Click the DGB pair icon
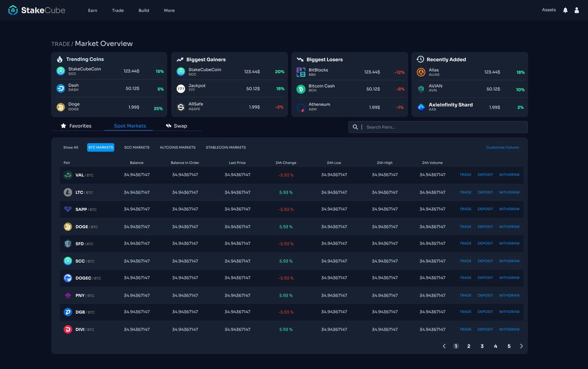This screenshot has width=588, height=369. click(68, 312)
